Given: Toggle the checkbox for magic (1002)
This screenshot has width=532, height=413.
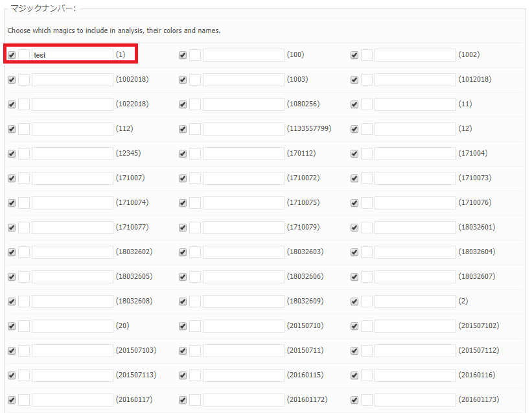Looking at the screenshot, I should 354,55.
